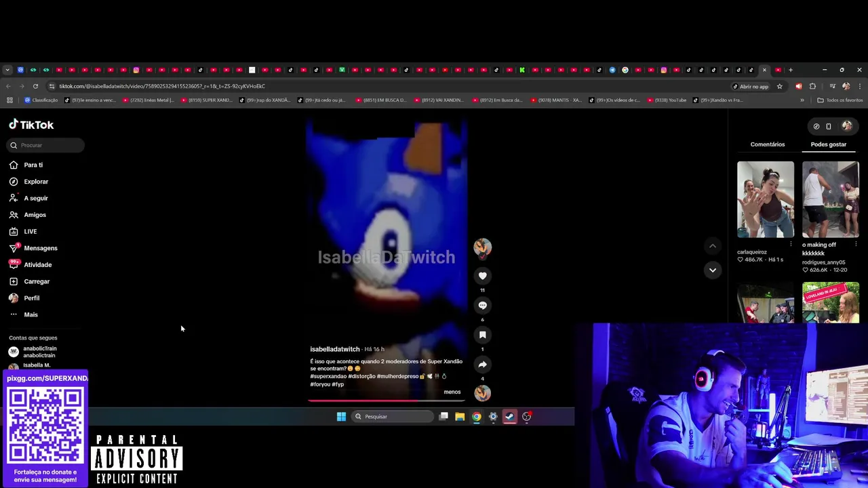Click the Procurar search field
Image resolution: width=868 pixels, height=488 pixels.
46,145
